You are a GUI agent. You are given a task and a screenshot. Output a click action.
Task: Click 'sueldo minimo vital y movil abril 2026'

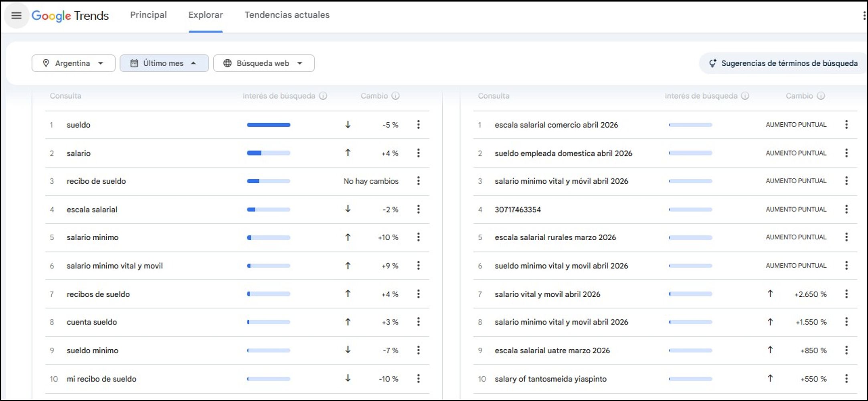pyautogui.click(x=561, y=266)
